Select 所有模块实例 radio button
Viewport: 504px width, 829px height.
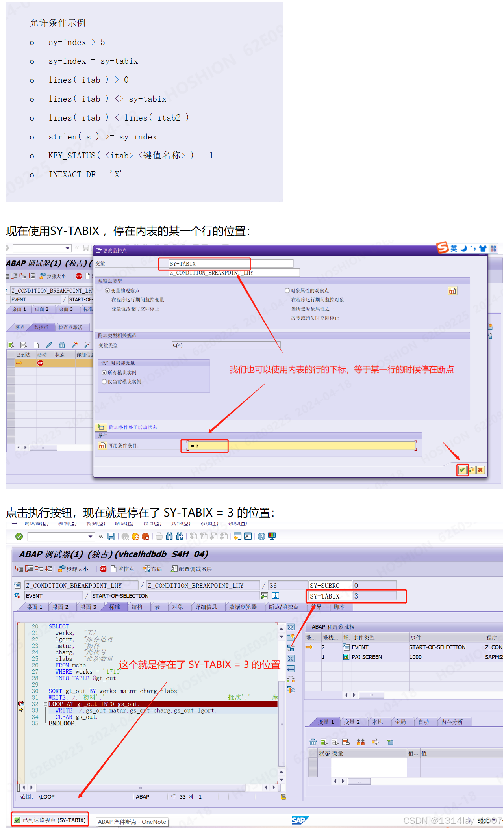coord(104,372)
